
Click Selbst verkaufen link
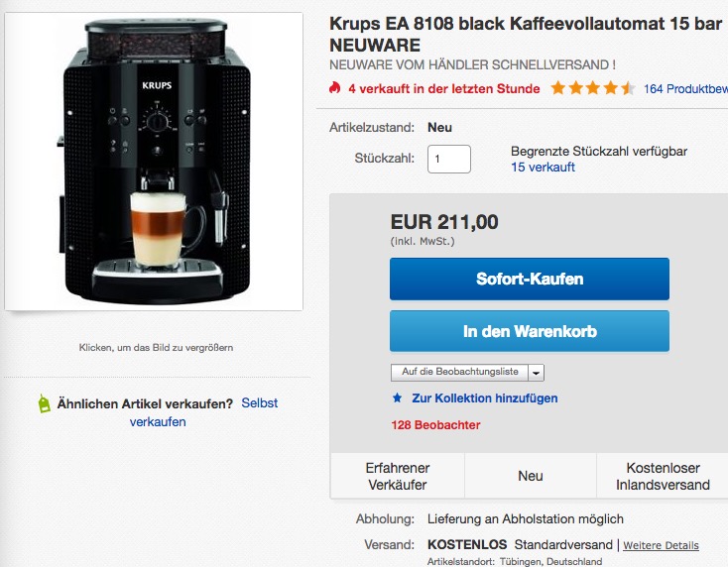(x=260, y=402)
